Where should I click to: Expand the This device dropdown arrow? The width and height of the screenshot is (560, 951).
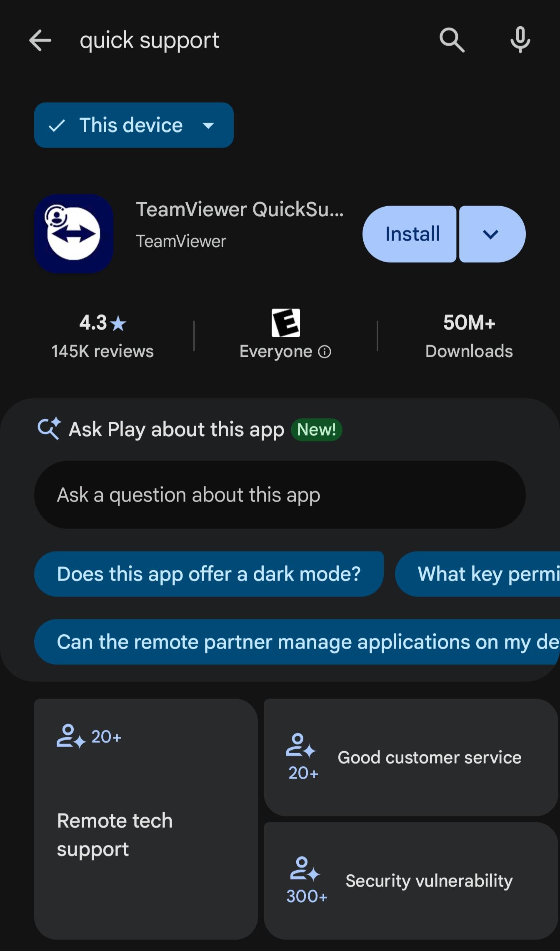208,125
